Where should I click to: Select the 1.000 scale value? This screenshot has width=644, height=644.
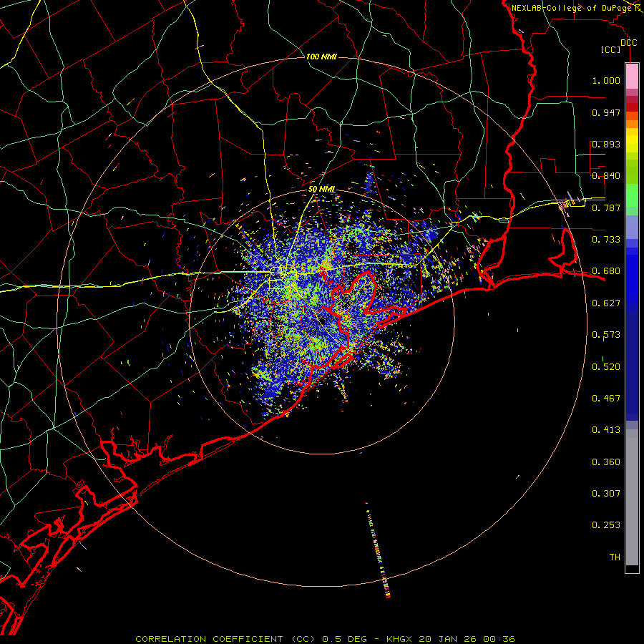[x=606, y=80]
